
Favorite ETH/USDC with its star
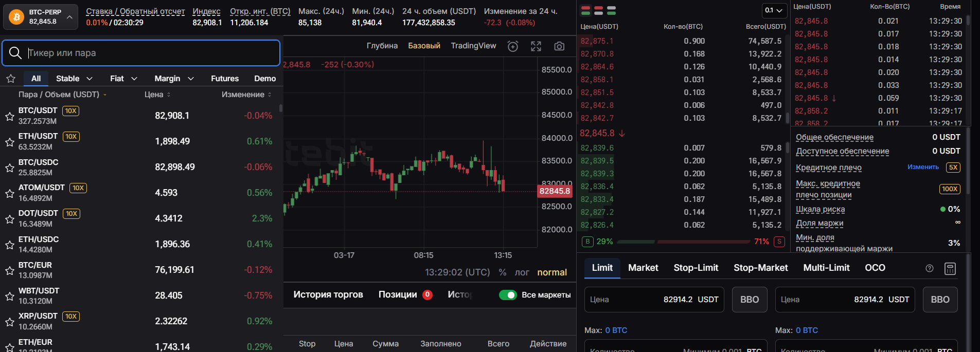pyautogui.click(x=9, y=245)
